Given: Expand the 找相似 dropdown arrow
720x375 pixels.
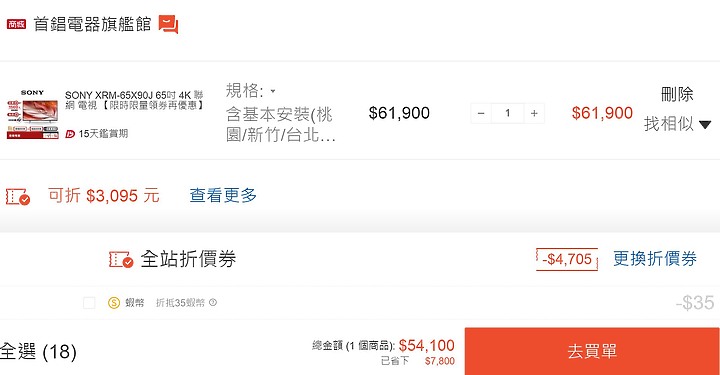Looking at the screenshot, I should tap(705, 124).
